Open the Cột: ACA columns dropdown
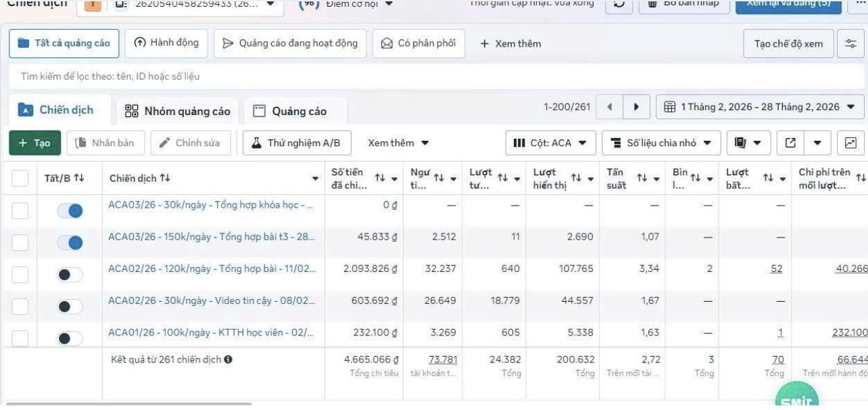This screenshot has width=868, height=410. coord(550,143)
